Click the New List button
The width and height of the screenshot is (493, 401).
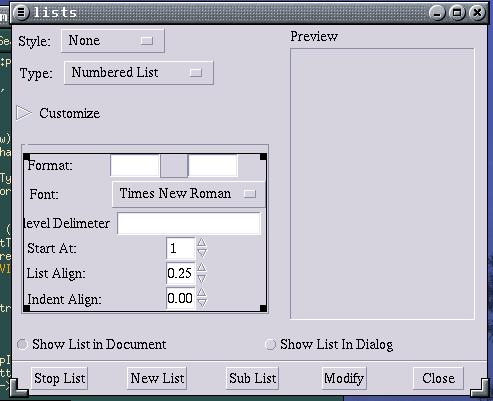(157, 378)
